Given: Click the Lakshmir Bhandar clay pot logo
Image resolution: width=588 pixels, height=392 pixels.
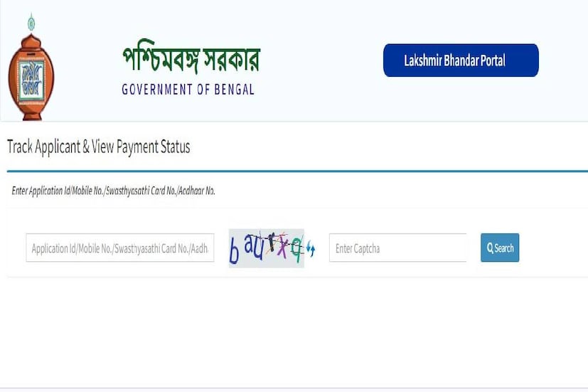Looking at the screenshot, I should pyautogui.click(x=31, y=68).
